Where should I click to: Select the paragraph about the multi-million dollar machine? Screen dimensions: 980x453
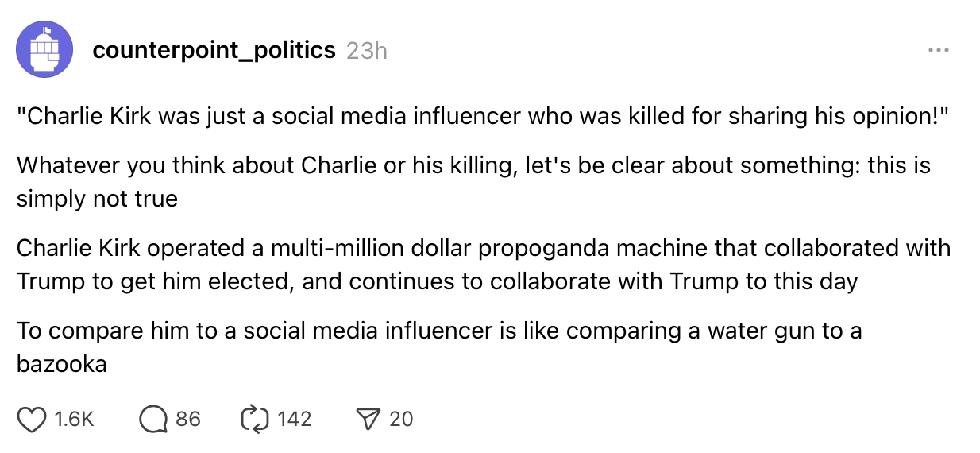click(484, 265)
